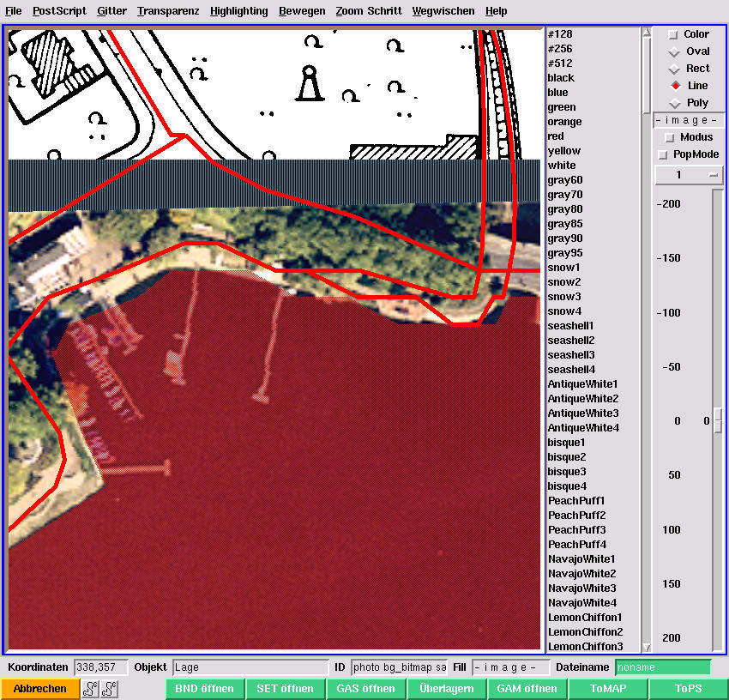Select gray85 in the color list
The height and width of the screenshot is (700, 729).
pyautogui.click(x=565, y=224)
